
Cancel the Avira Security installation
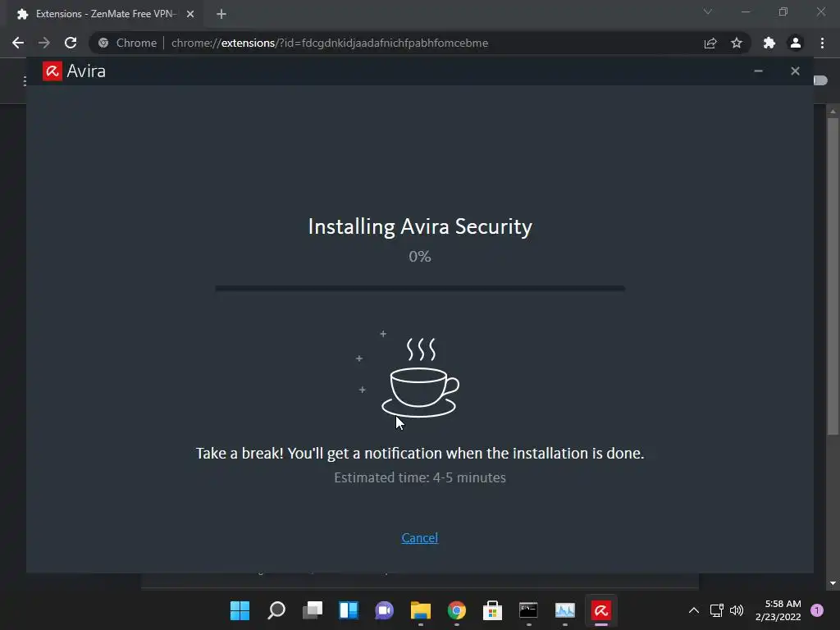[x=419, y=537]
